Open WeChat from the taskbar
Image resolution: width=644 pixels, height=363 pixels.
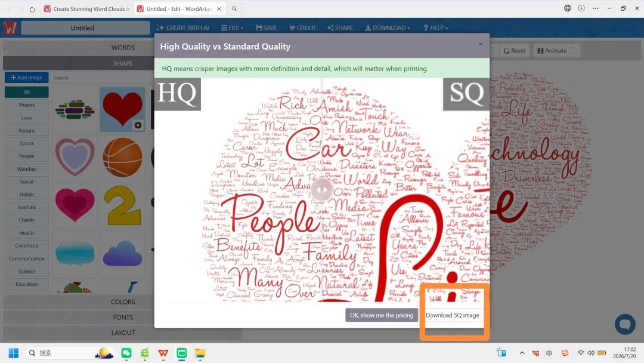(126, 353)
